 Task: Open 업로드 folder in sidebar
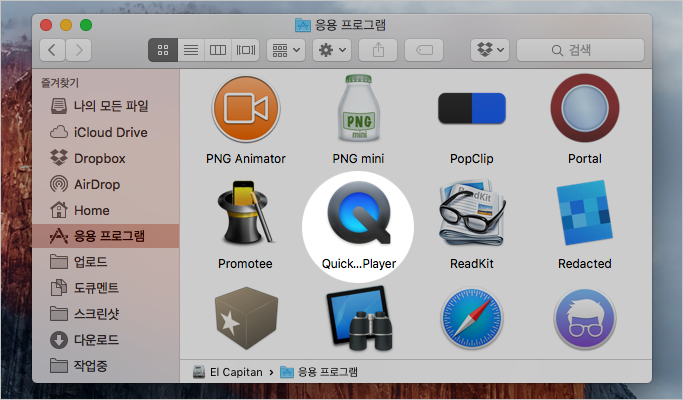[x=105, y=262]
